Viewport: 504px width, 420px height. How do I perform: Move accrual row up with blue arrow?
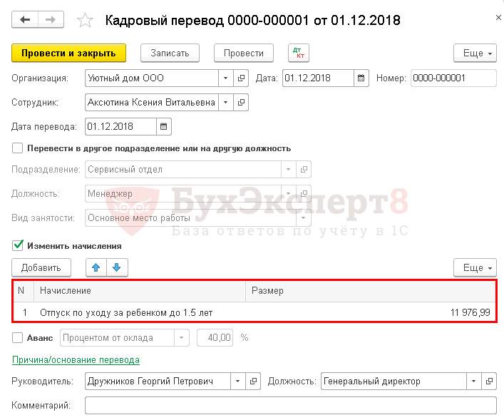(x=96, y=267)
